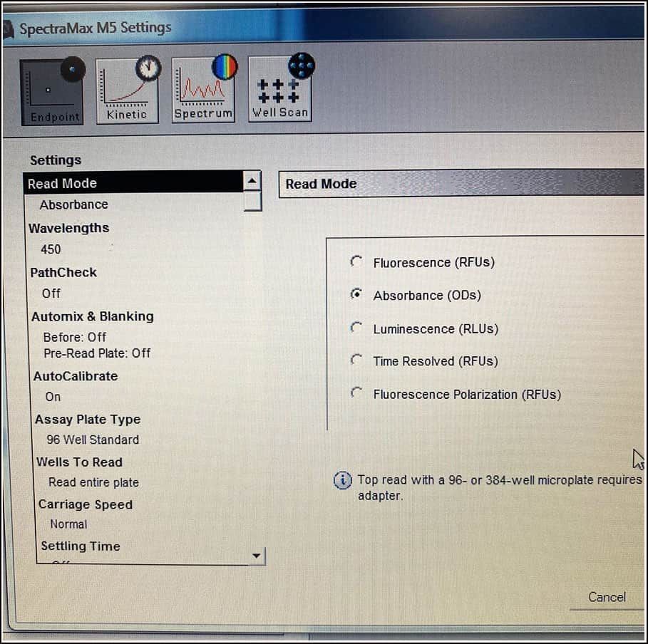Open the Assay Plate Type settings category

click(88, 420)
